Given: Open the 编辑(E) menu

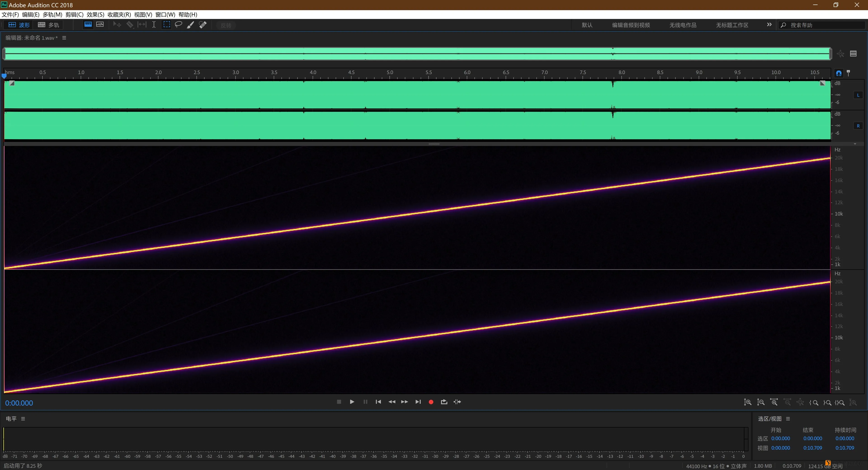Looking at the screenshot, I should coord(31,14).
